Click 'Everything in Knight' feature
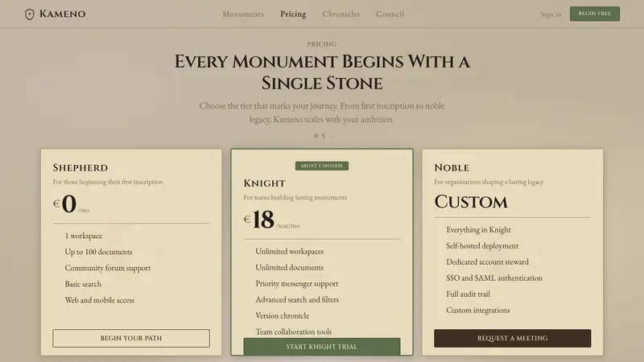644x362 pixels. pyautogui.click(x=478, y=230)
